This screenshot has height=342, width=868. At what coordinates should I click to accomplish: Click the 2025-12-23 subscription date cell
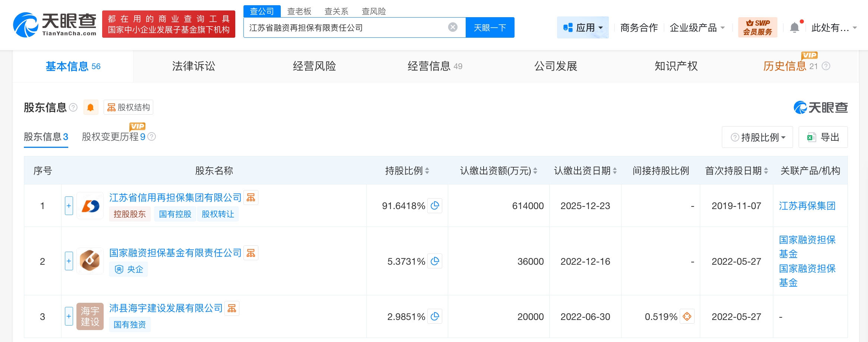tap(585, 206)
